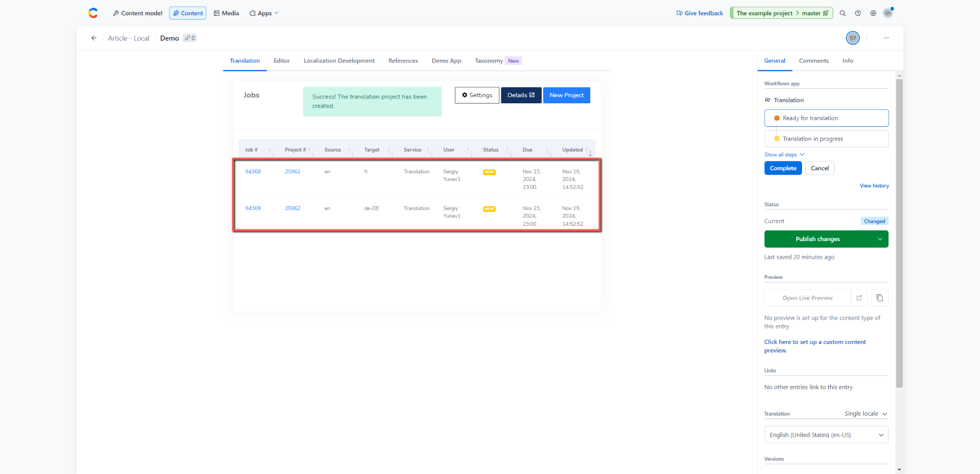Click link to set up custom content preview
The width and height of the screenshot is (980, 474).
tap(815, 346)
